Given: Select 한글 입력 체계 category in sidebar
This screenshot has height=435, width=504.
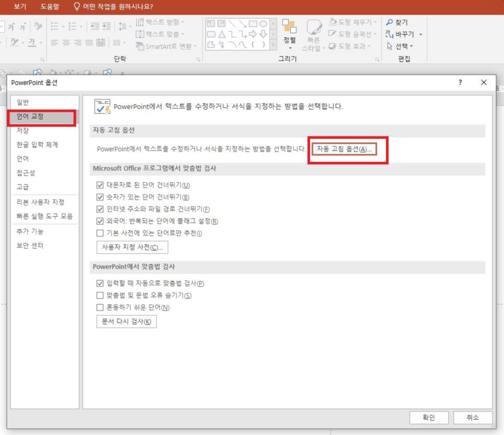Looking at the screenshot, I should click(44, 144).
